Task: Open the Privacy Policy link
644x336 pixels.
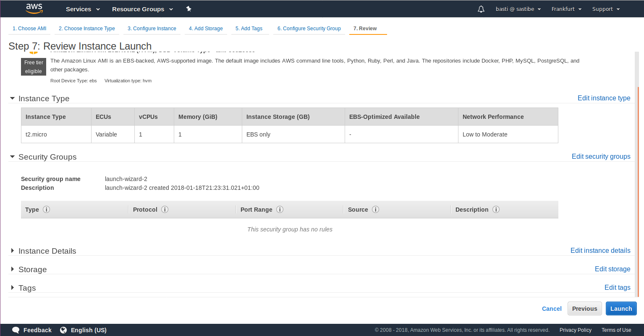Action: click(x=576, y=330)
